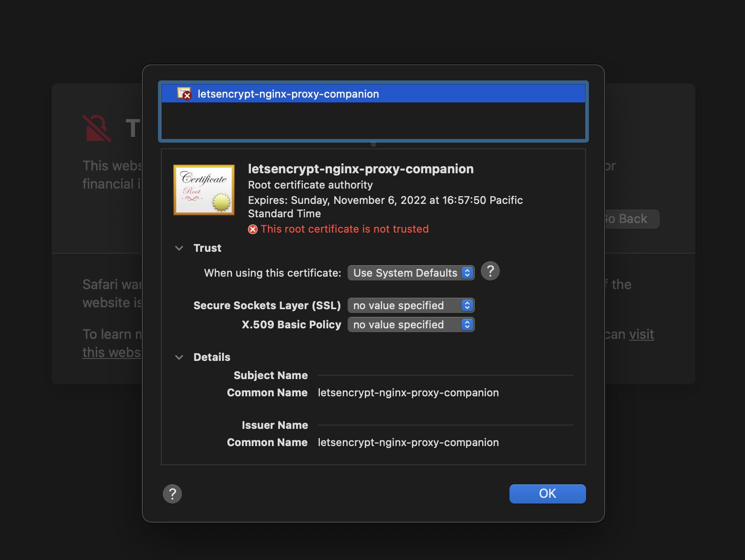The image size is (745, 560).
Task: Collapse the Trust section
Action: 180,248
